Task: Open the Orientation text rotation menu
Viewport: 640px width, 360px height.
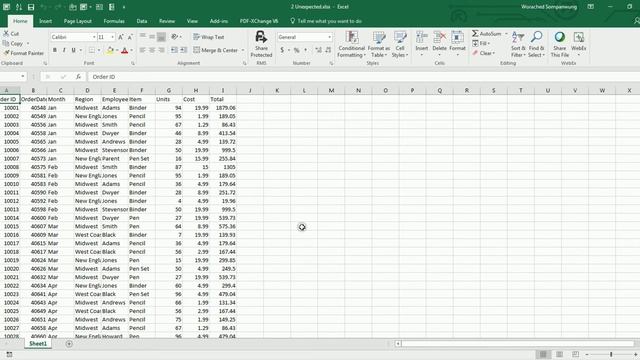Action: coord(176,37)
